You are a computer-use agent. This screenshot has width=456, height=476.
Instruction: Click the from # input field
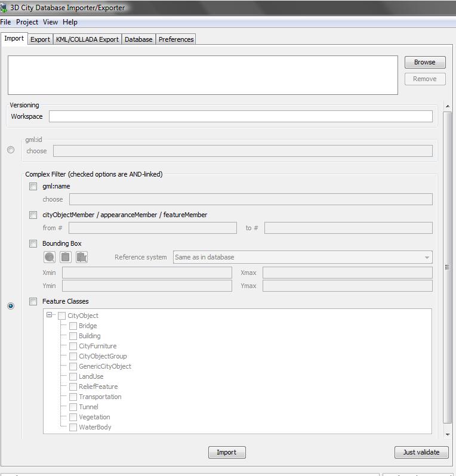click(153, 228)
